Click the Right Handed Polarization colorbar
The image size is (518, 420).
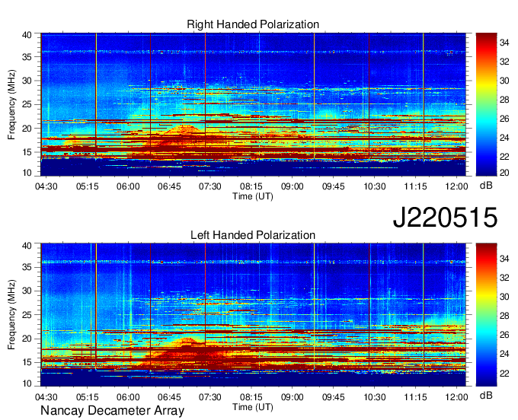pos(486,104)
